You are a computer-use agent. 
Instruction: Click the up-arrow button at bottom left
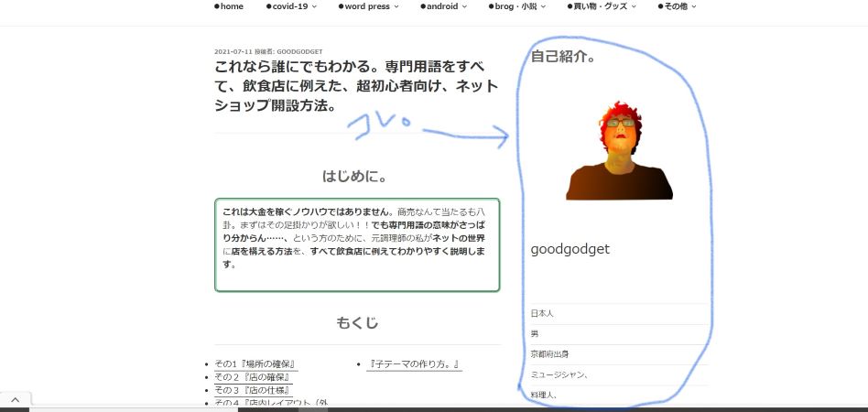click(15, 400)
